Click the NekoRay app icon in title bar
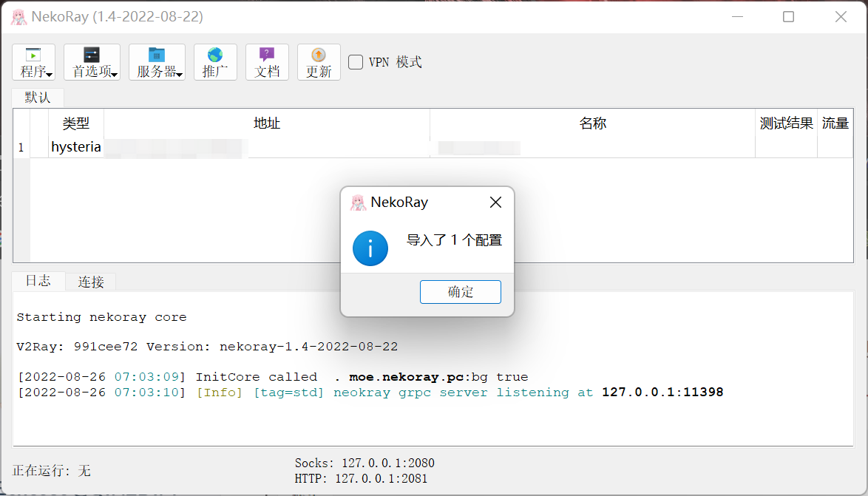This screenshot has height=496, width=868. [x=18, y=17]
